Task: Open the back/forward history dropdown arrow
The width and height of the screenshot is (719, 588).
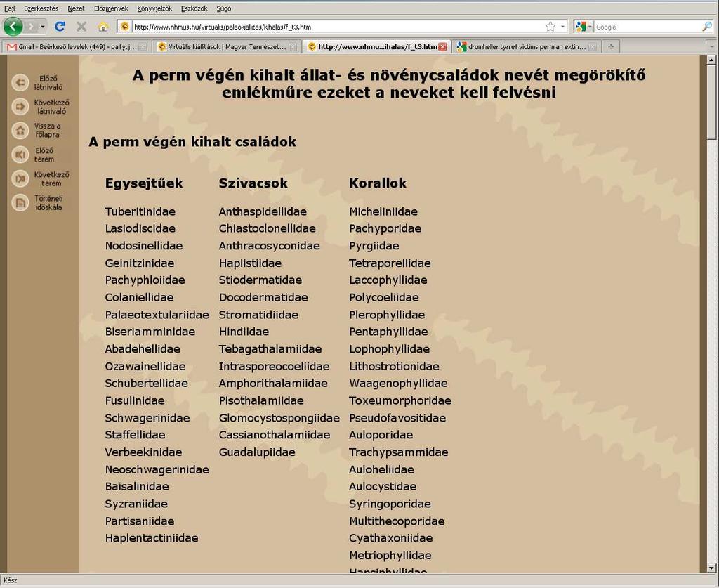Action: (x=43, y=27)
